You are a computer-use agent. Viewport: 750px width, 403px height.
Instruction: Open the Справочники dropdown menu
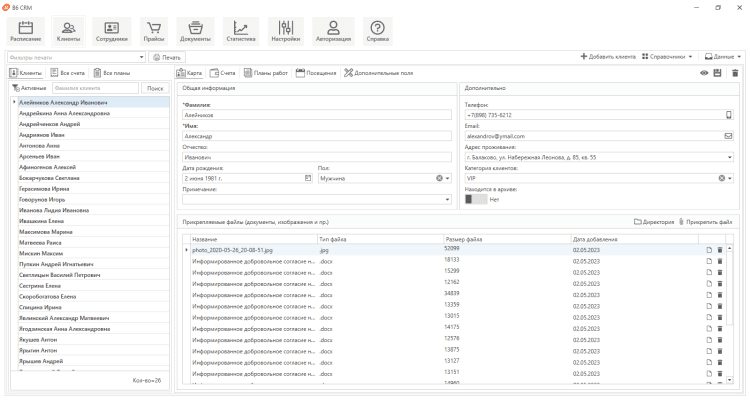tap(667, 56)
